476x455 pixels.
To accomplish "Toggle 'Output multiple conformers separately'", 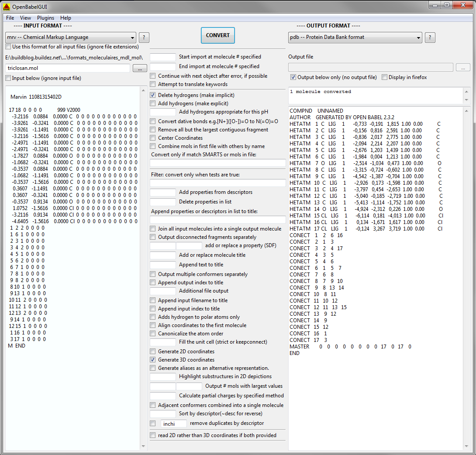I will tap(153, 274).
